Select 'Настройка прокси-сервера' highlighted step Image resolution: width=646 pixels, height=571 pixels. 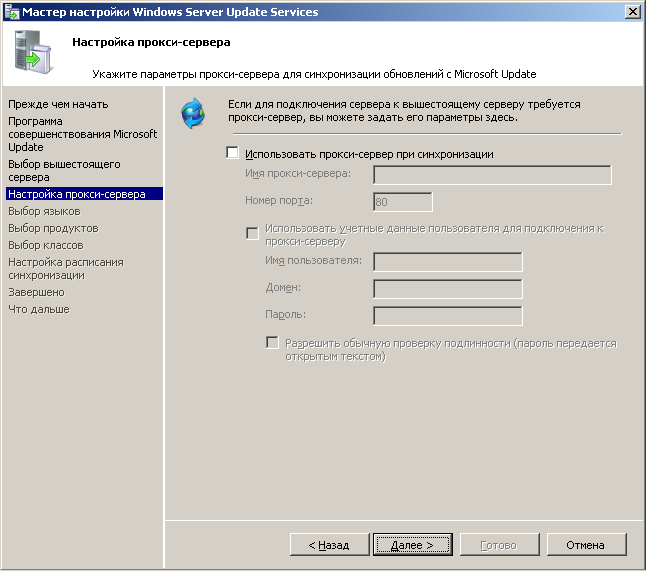click(x=84, y=194)
